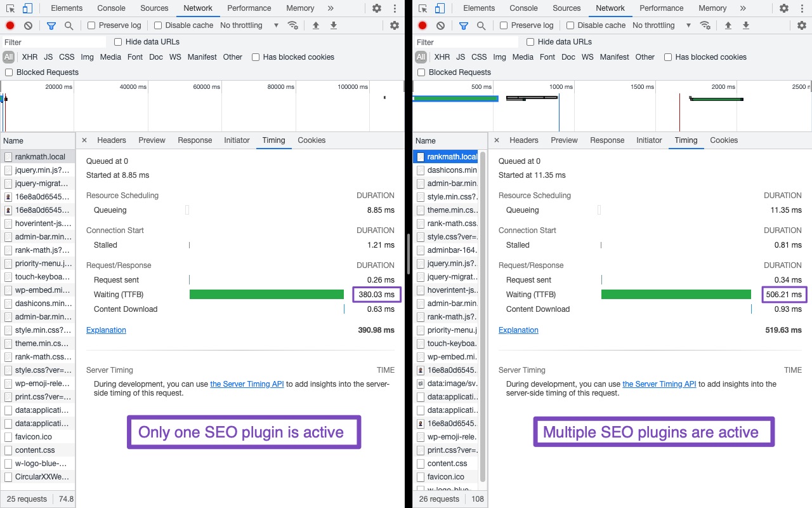
Task: Select favicon.ico request in the left panel
Action: (37, 437)
